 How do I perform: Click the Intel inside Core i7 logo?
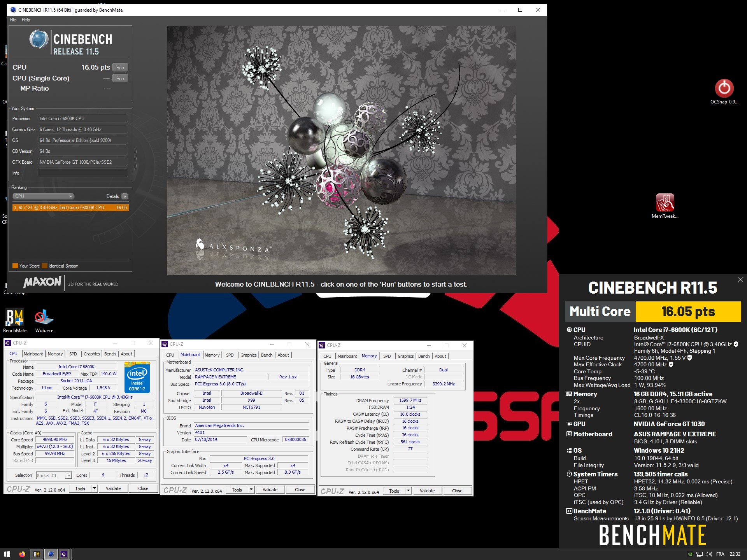(x=137, y=377)
